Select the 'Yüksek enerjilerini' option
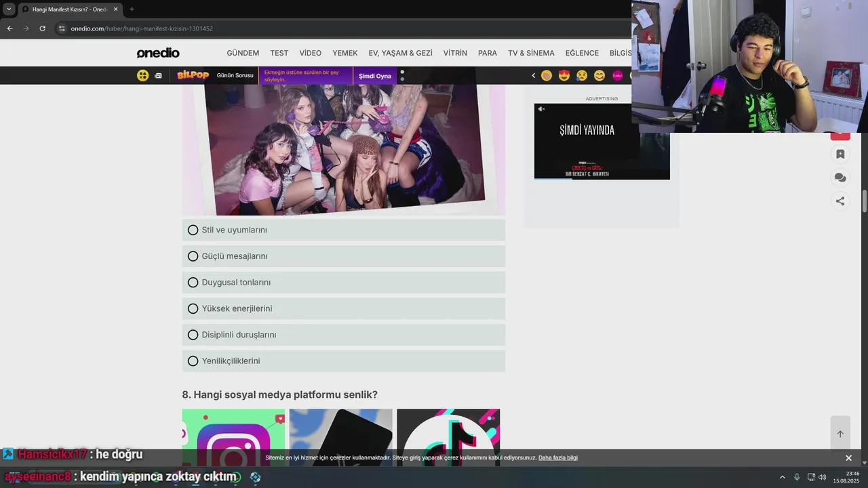The width and height of the screenshot is (868, 488). [x=344, y=308]
